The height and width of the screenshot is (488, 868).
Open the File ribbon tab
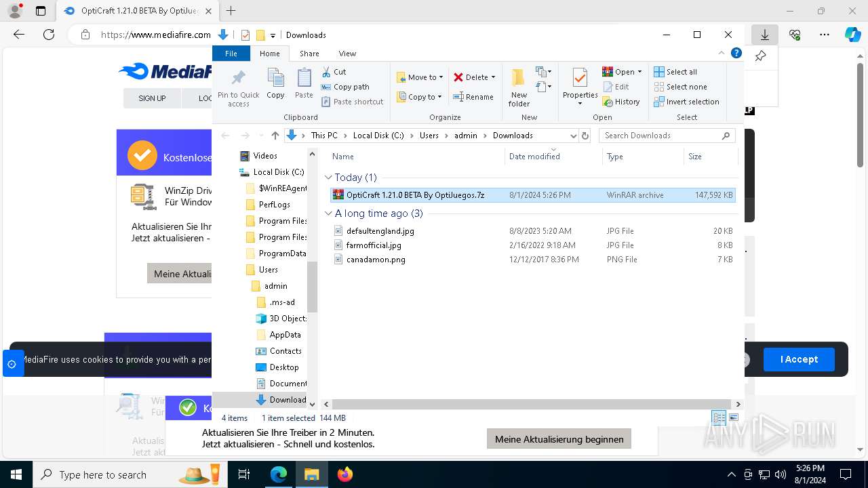tap(231, 54)
